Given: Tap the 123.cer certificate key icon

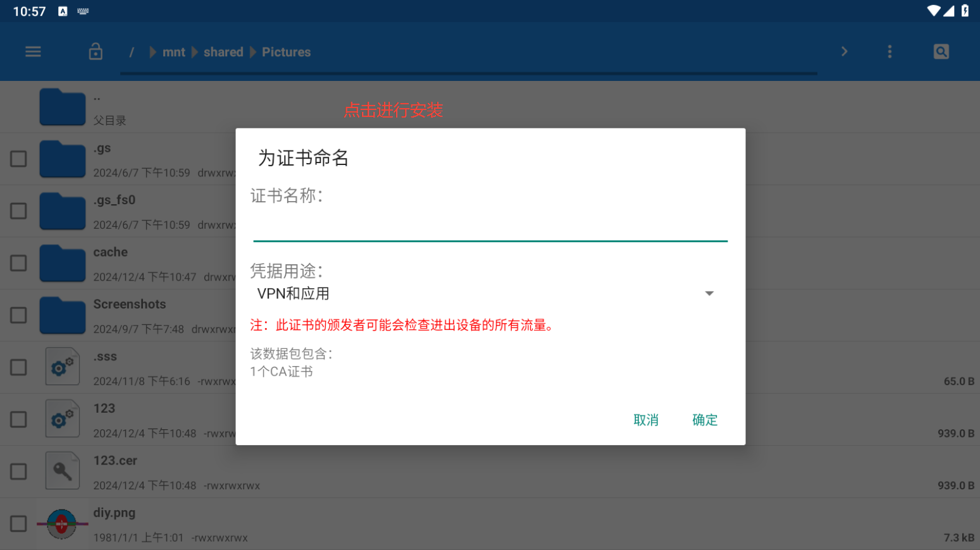Looking at the screenshot, I should [62, 471].
